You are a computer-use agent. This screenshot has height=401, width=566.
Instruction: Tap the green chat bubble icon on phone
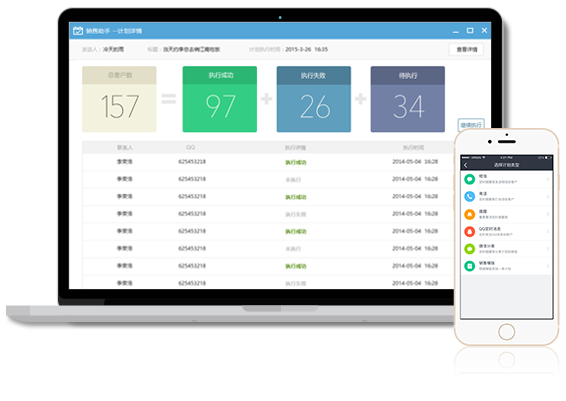point(469,179)
